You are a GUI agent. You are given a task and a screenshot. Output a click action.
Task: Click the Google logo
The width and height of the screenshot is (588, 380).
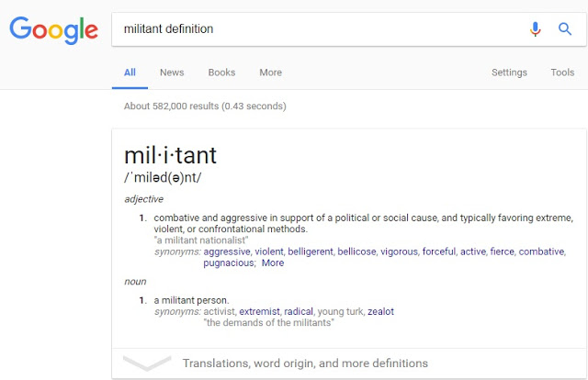(x=53, y=30)
